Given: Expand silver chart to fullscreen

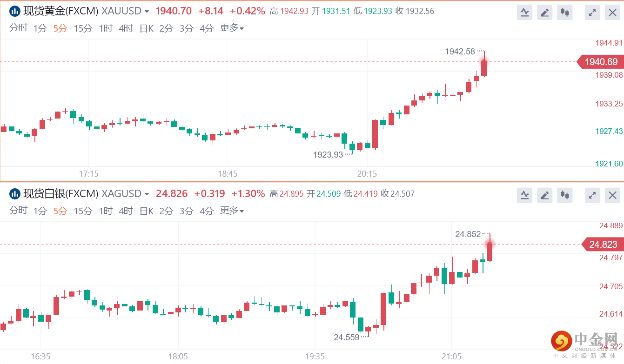Looking at the screenshot, I should coord(592,195).
